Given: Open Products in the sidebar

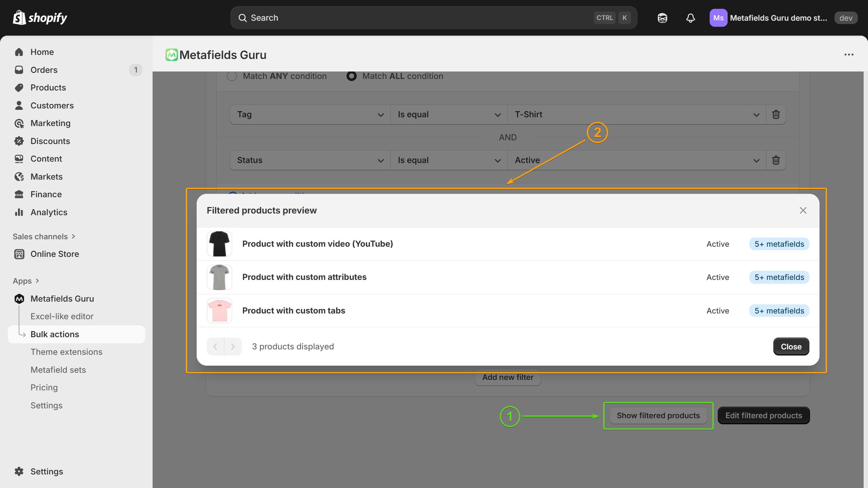Looking at the screenshot, I should (48, 88).
